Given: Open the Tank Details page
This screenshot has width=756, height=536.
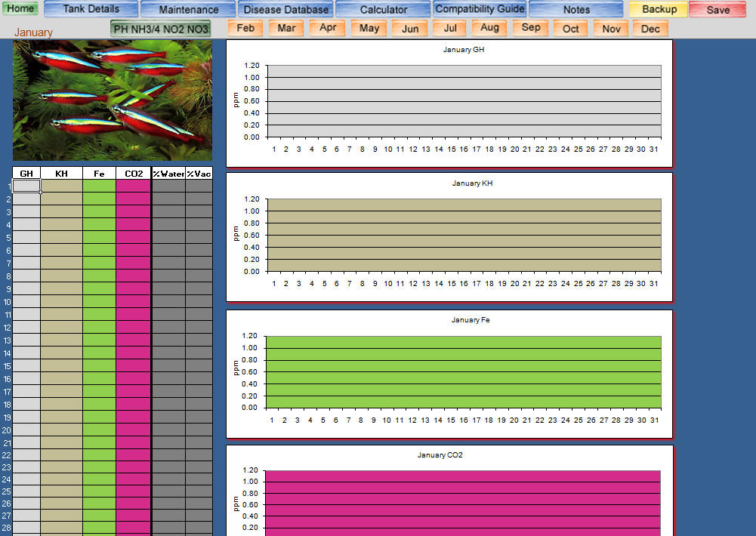Looking at the screenshot, I should pyautogui.click(x=91, y=8).
